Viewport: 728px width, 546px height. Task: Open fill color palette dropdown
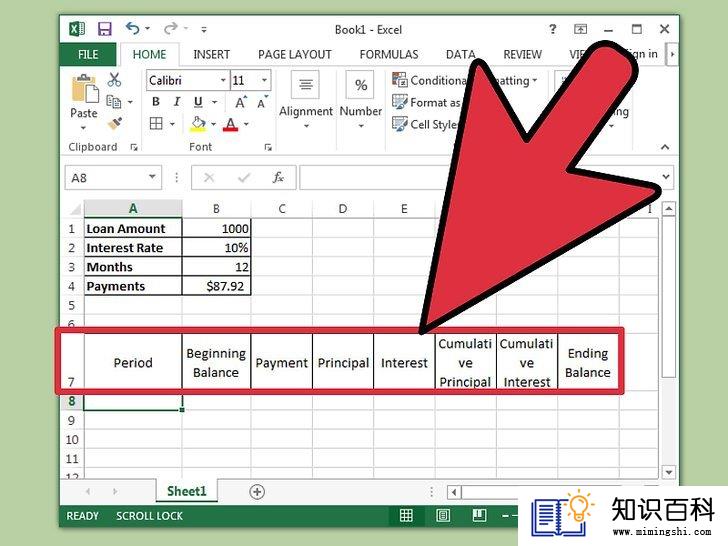(x=214, y=124)
